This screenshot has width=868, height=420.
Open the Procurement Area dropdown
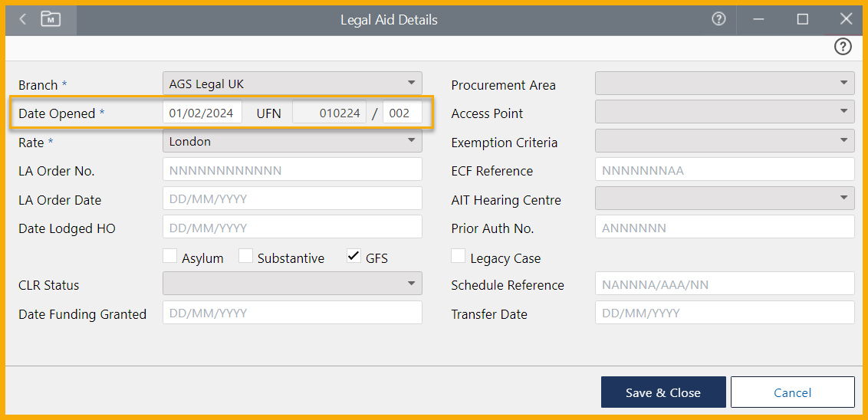pos(725,84)
